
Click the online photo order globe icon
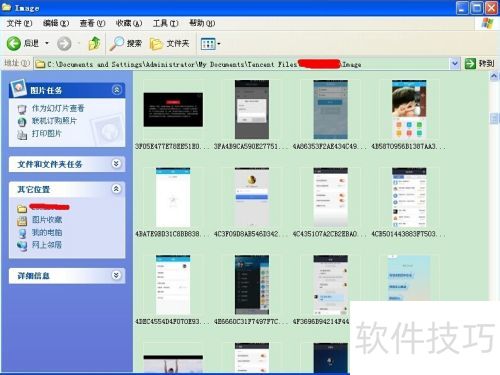pos(22,122)
